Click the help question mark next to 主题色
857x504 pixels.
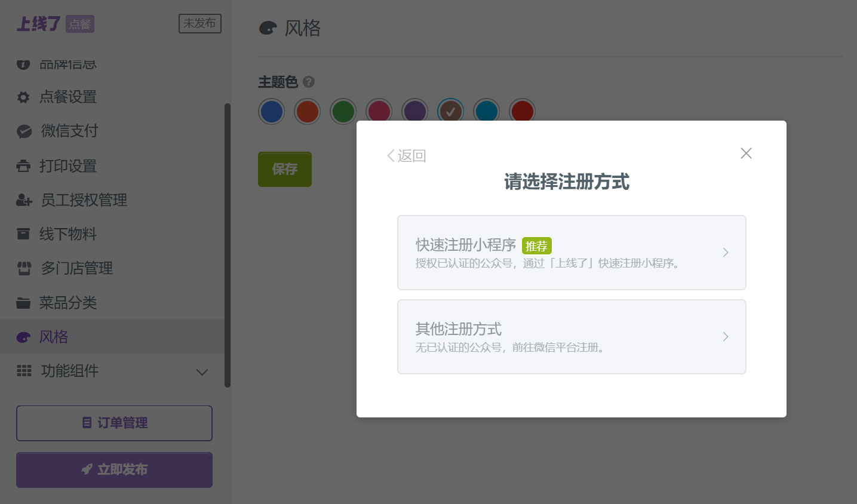(x=309, y=82)
